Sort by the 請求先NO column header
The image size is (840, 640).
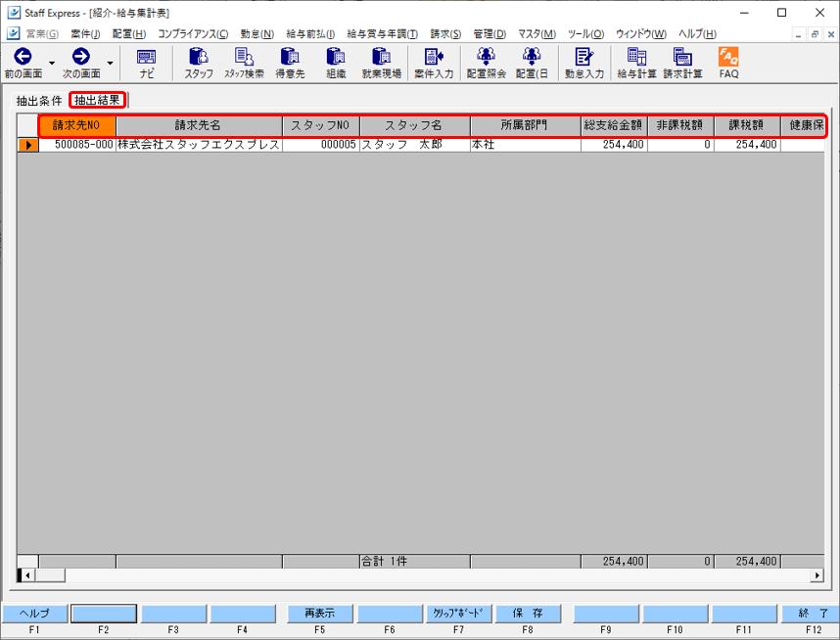pos(77,125)
